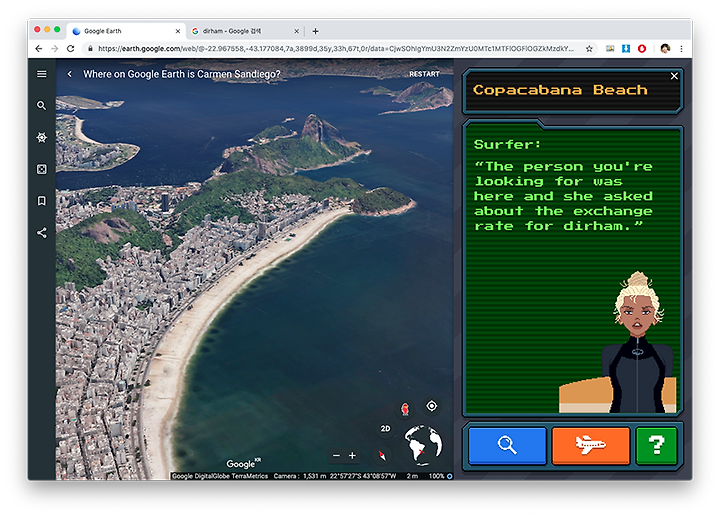Close the Copacabana Beach clue panel
This screenshot has width=720, height=517.
point(674,76)
